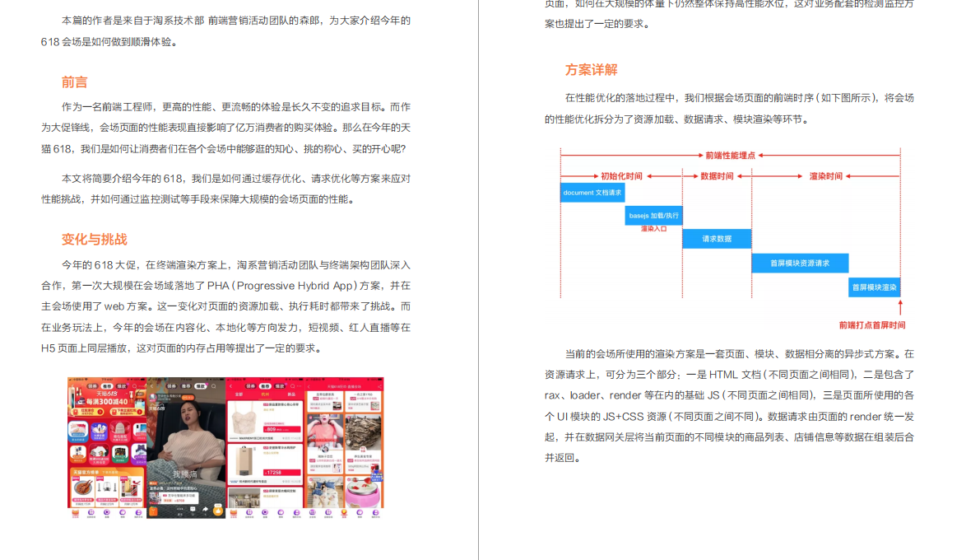Click the line starting "rax、loader、render"
Screen dimensions: 980x560
[x=729, y=395]
